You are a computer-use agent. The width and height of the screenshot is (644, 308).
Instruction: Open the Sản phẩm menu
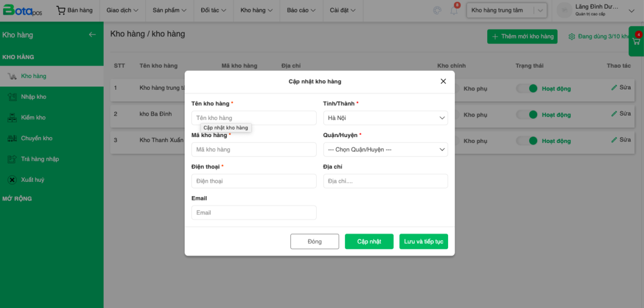click(169, 10)
